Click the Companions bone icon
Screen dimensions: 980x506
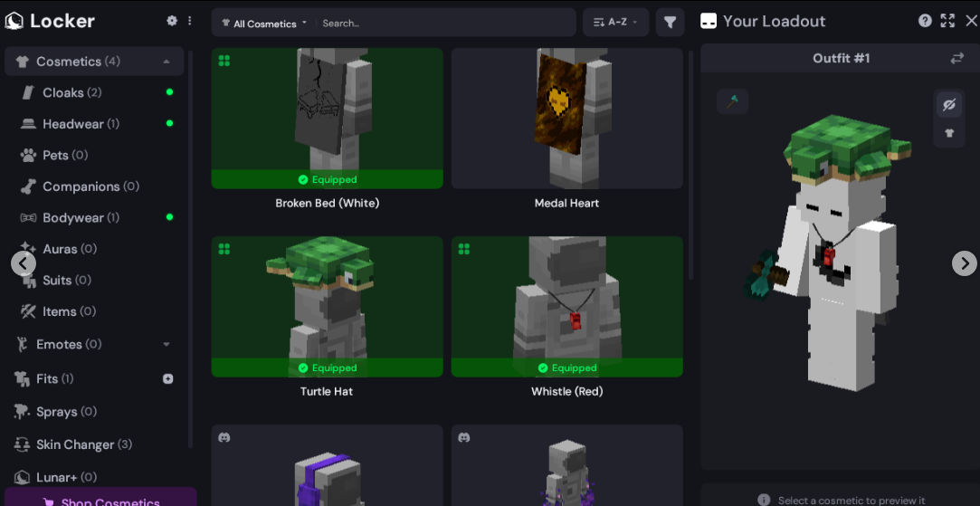[28, 186]
